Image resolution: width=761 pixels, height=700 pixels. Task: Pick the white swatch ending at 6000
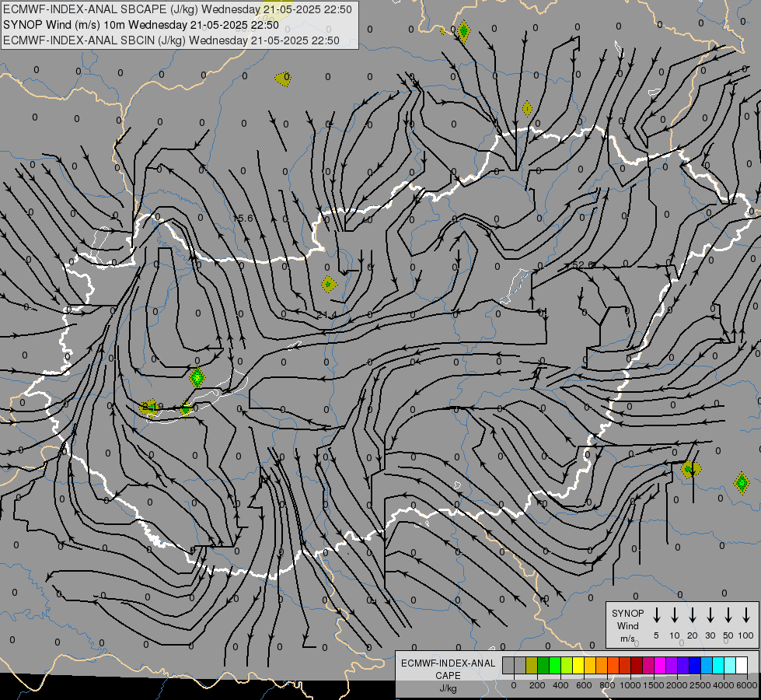click(x=742, y=666)
